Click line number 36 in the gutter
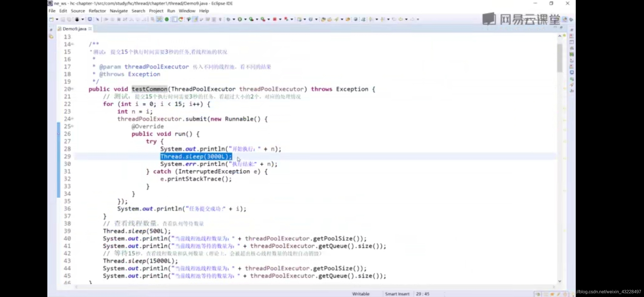Image resolution: width=644 pixels, height=297 pixels. pyautogui.click(x=67, y=208)
